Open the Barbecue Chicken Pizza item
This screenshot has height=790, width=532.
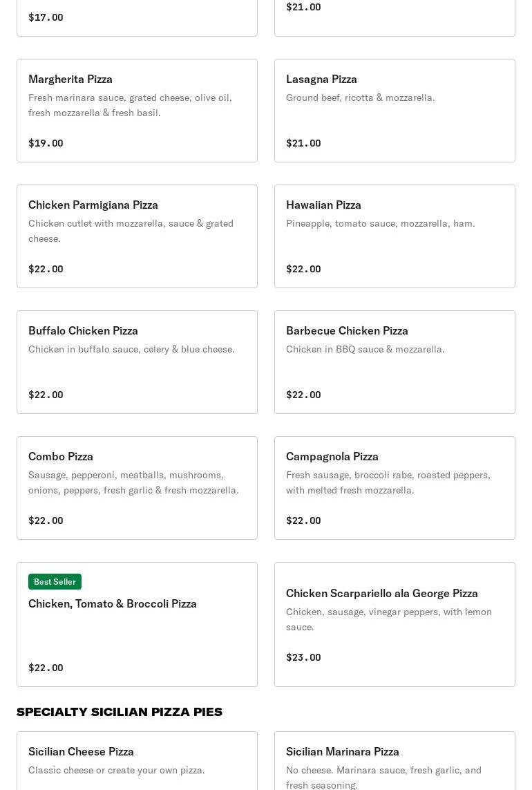click(395, 361)
